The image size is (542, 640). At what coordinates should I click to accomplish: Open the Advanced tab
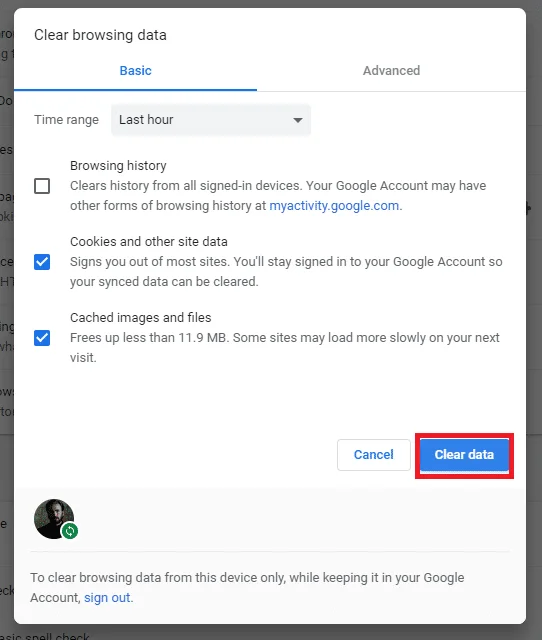[x=391, y=71]
